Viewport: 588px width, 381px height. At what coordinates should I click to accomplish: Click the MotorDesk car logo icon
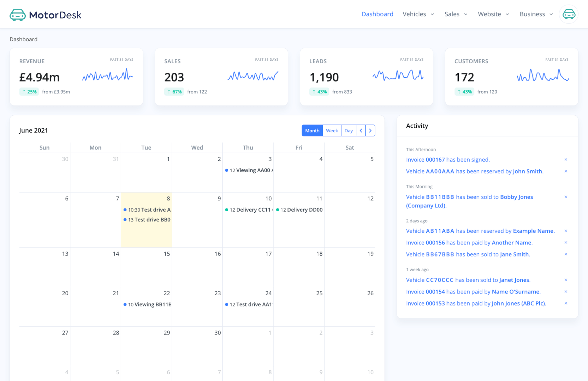(x=18, y=14)
